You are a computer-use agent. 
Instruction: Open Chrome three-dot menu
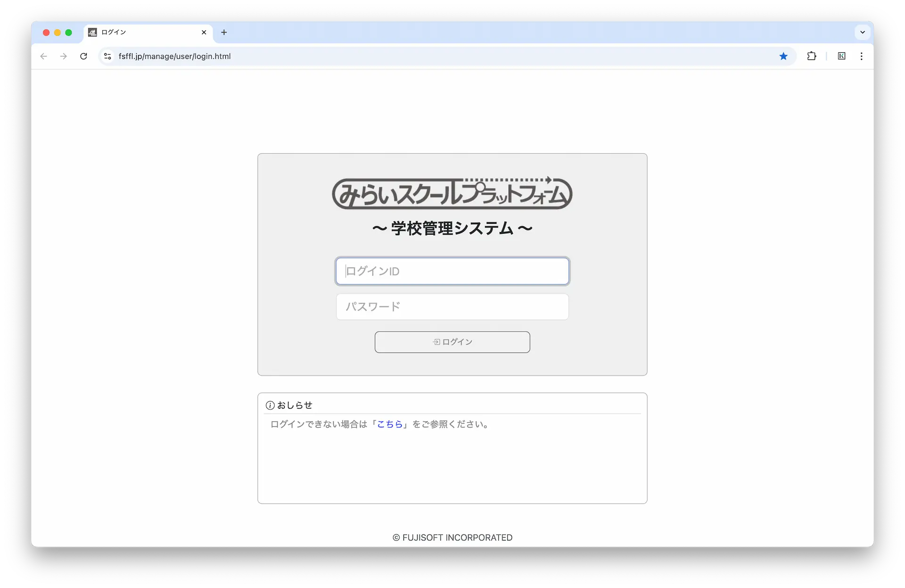click(862, 56)
